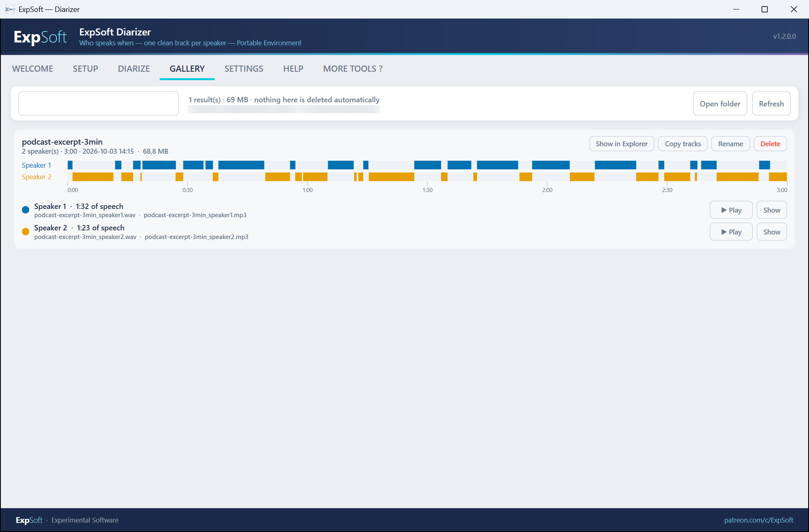Click the Copy tracks button

(683, 144)
